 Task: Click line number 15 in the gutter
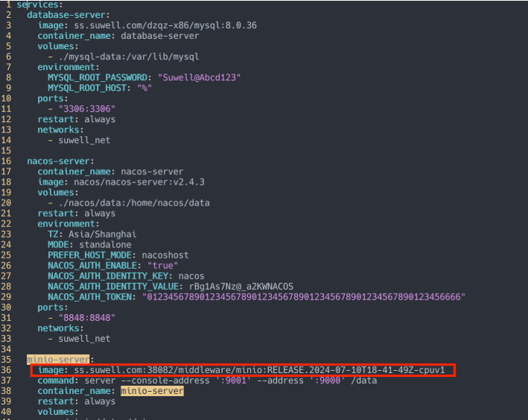[6, 150]
